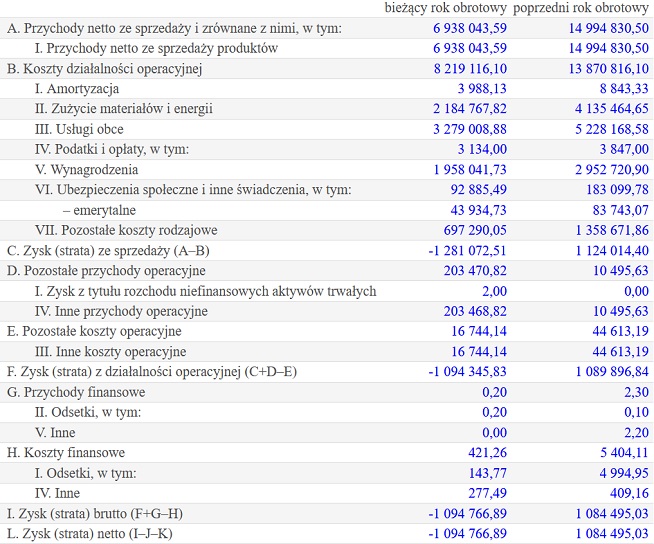Select the '– emerytalne' sub-row

(x=327, y=210)
